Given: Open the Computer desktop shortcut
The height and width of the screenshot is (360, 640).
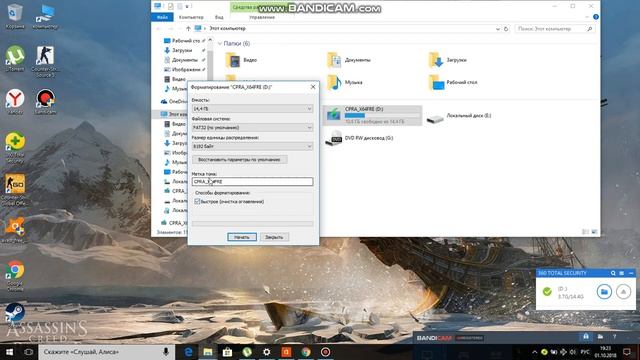Looking at the screenshot, I should (x=45, y=16).
